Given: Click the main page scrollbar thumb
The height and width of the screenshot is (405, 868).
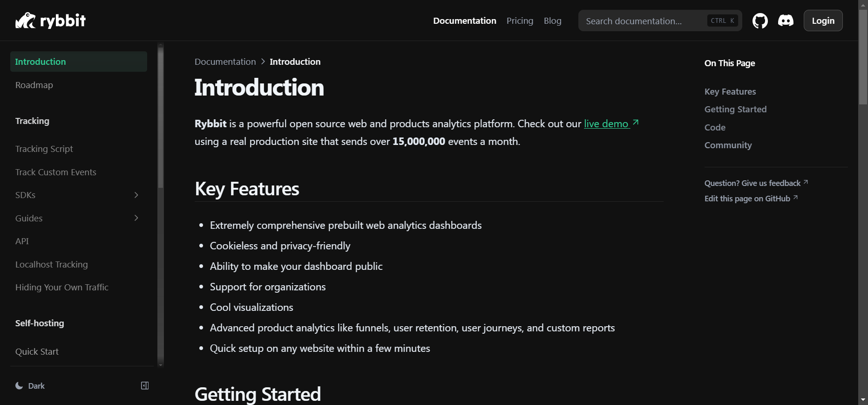Looking at the screenshot, I should pyautogui.click(x=863, y=57).
